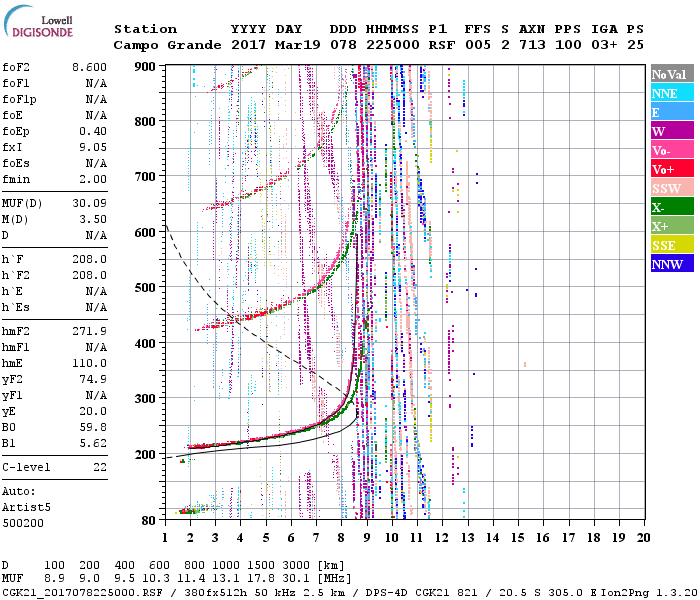Click the yE value 20.0
Image resolution: width=700 pixels, height=600 pixels.
(93, 412)
